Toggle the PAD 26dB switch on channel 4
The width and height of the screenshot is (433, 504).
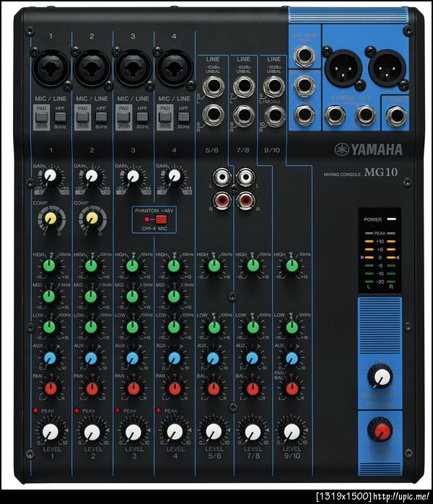165,118
